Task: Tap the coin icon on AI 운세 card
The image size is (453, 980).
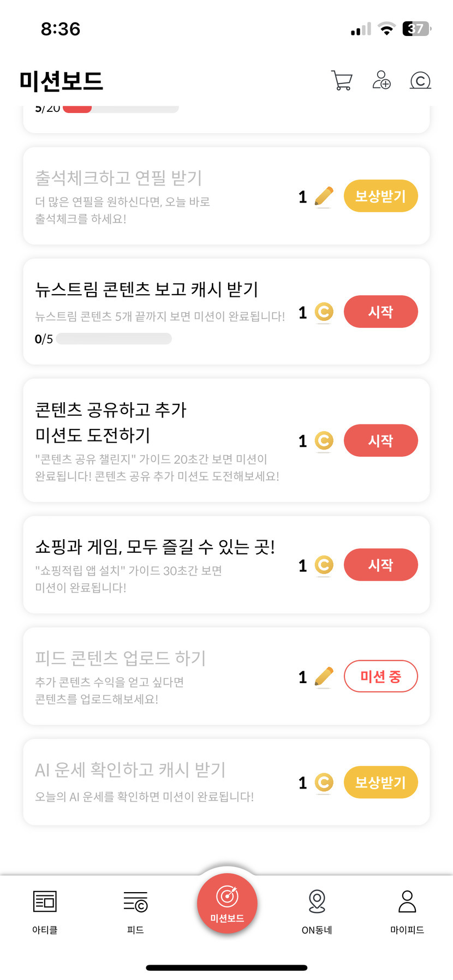Action: coord(324,782)
